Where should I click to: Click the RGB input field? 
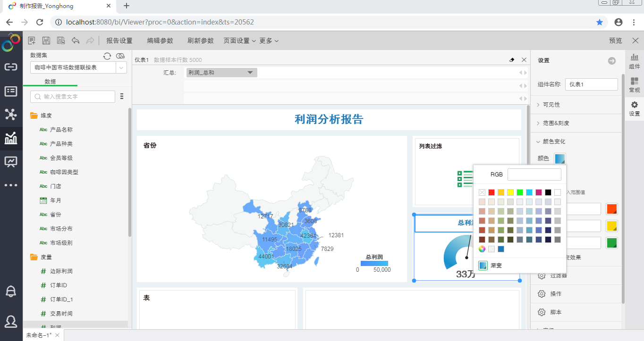534,175
